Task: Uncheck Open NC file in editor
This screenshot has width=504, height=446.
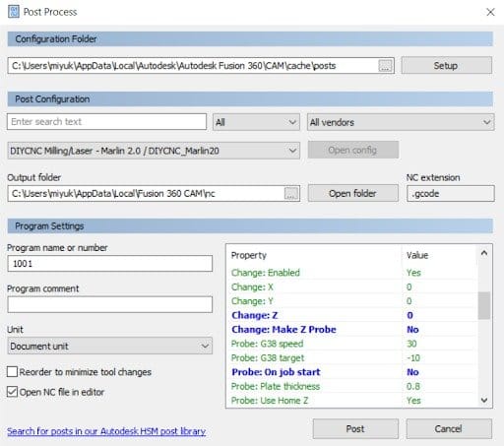Action: [x=13, y=392]
